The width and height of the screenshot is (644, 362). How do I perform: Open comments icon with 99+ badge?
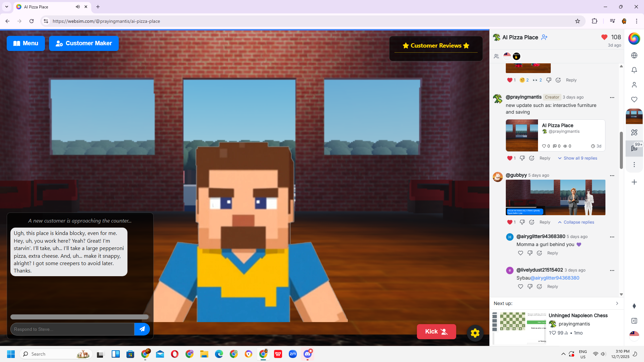(634, 148)
